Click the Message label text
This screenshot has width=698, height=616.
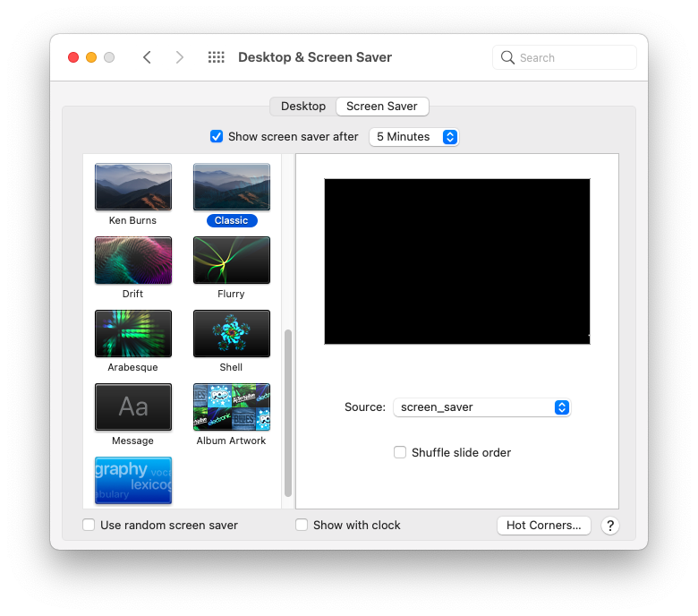tap(132, 441)
